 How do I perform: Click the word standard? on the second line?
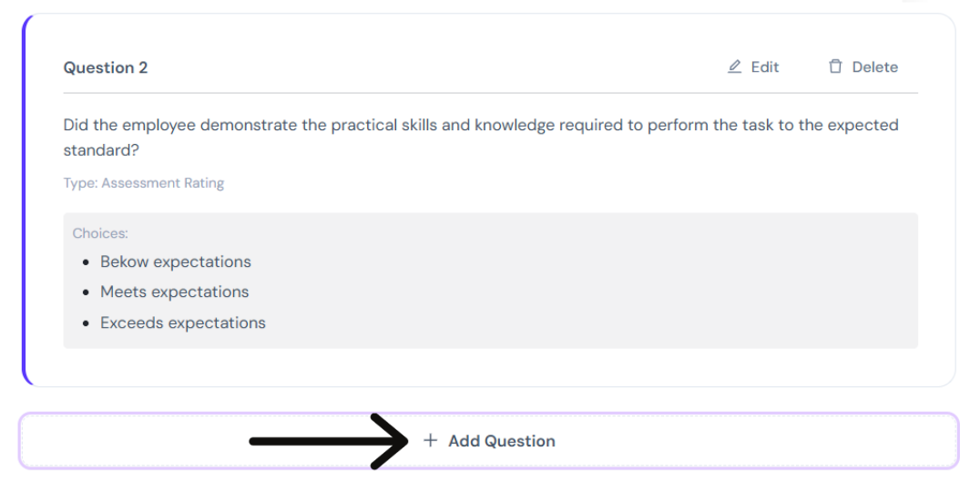click(101, 150)
